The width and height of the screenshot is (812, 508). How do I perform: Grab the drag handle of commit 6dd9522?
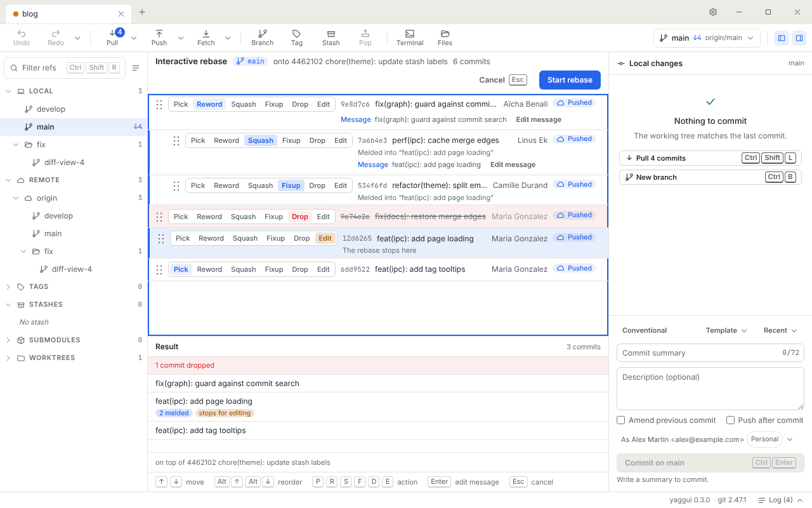[159, 269]
